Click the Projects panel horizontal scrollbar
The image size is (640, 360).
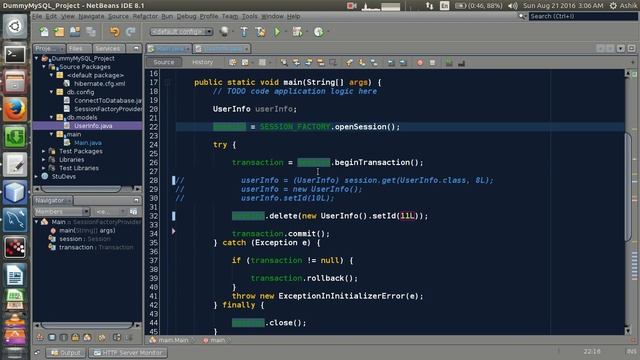(81, 189)
